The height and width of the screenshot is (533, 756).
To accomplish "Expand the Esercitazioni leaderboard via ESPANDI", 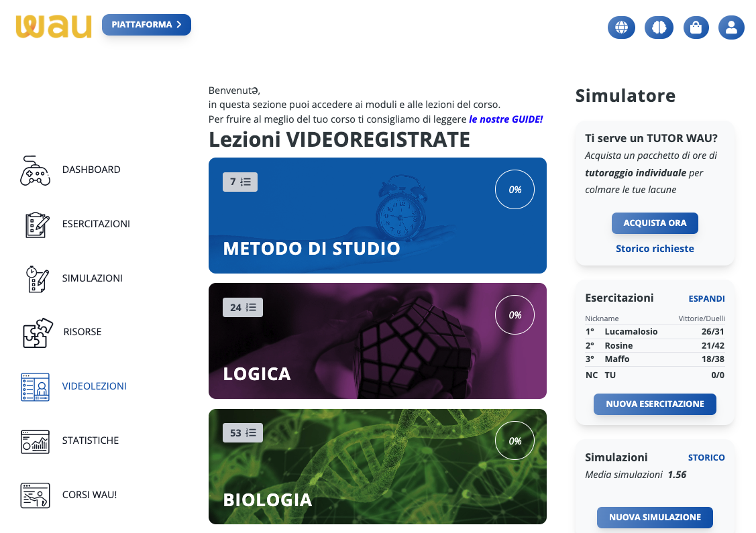I will [706, 298].
